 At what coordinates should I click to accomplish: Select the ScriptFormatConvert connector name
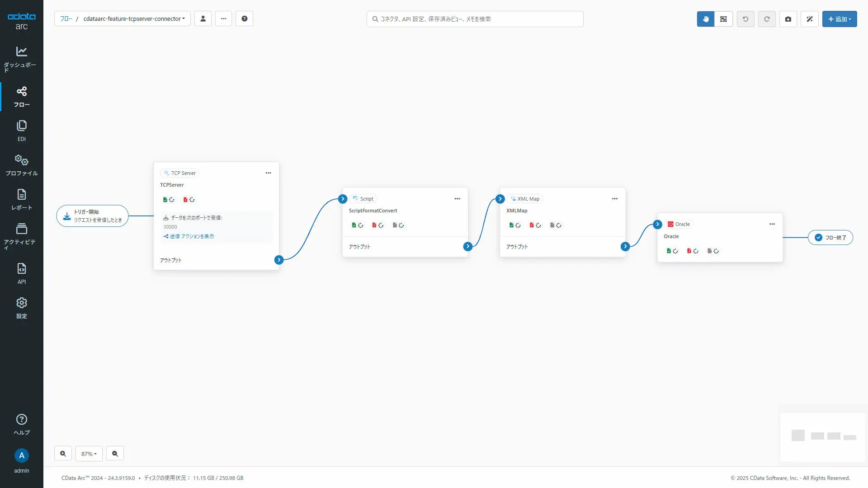pos(373,211)
